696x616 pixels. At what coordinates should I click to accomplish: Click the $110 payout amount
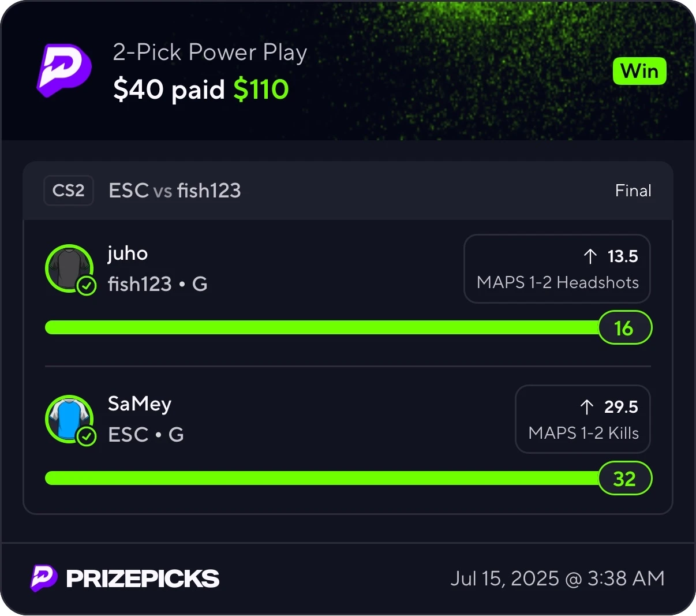[x=261, y=89]
